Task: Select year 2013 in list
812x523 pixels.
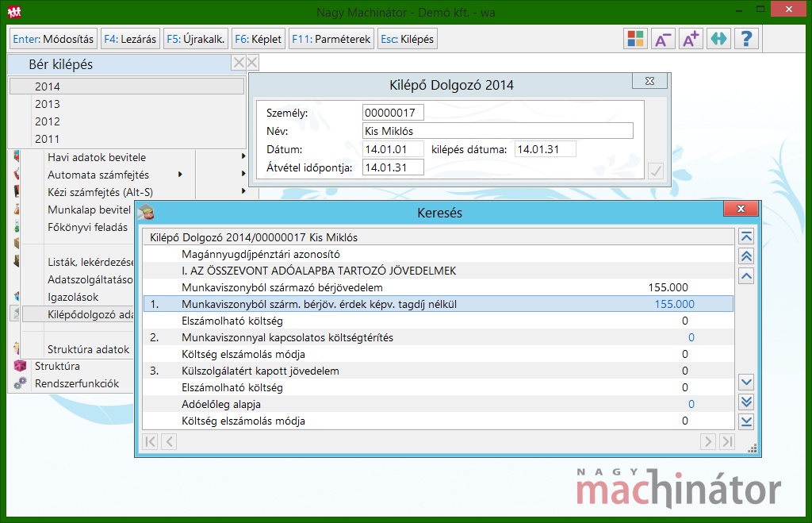Action: click(x=127, y=104)
